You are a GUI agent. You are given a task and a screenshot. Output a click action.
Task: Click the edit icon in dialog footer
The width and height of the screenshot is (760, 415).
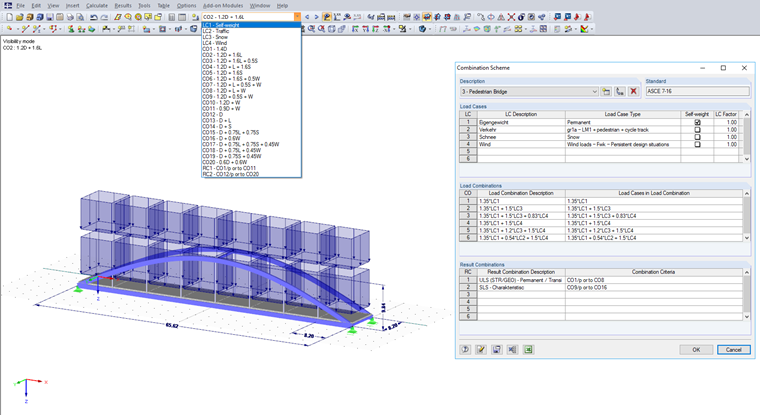coord(481,349)
